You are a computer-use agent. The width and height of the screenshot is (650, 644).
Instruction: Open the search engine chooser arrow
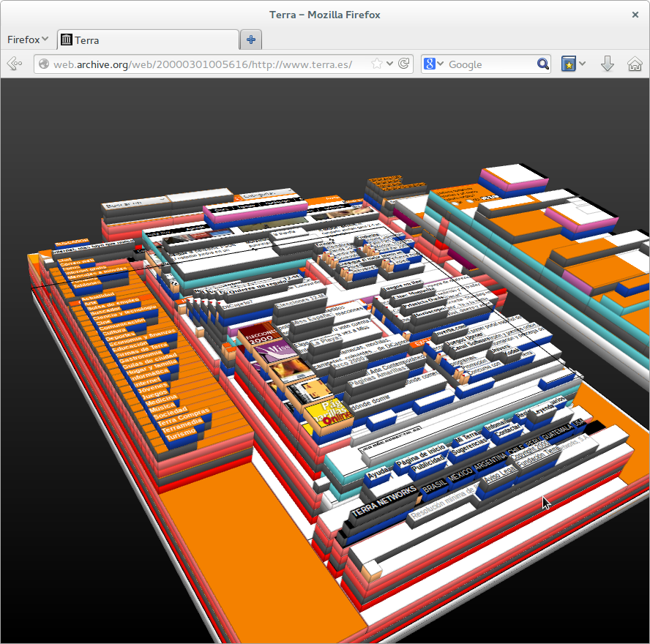(x=440, y=64)
